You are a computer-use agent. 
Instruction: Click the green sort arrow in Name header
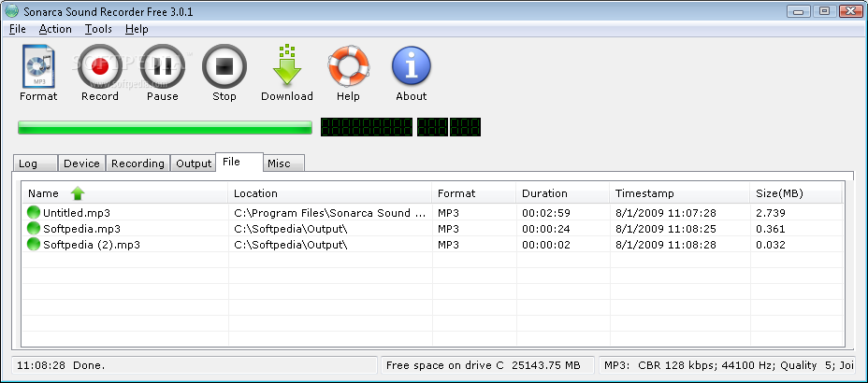click(x=78, y=193)
